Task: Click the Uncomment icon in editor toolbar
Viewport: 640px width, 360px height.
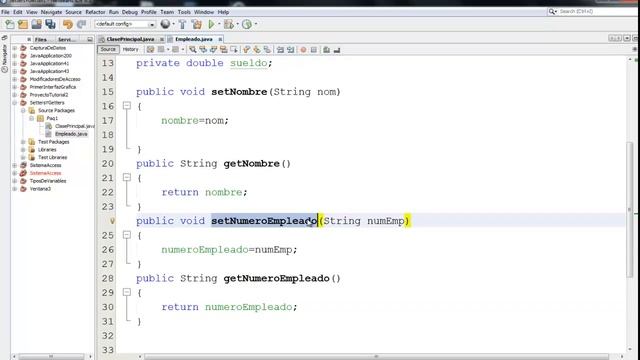Action: click(x=337, y=50)
